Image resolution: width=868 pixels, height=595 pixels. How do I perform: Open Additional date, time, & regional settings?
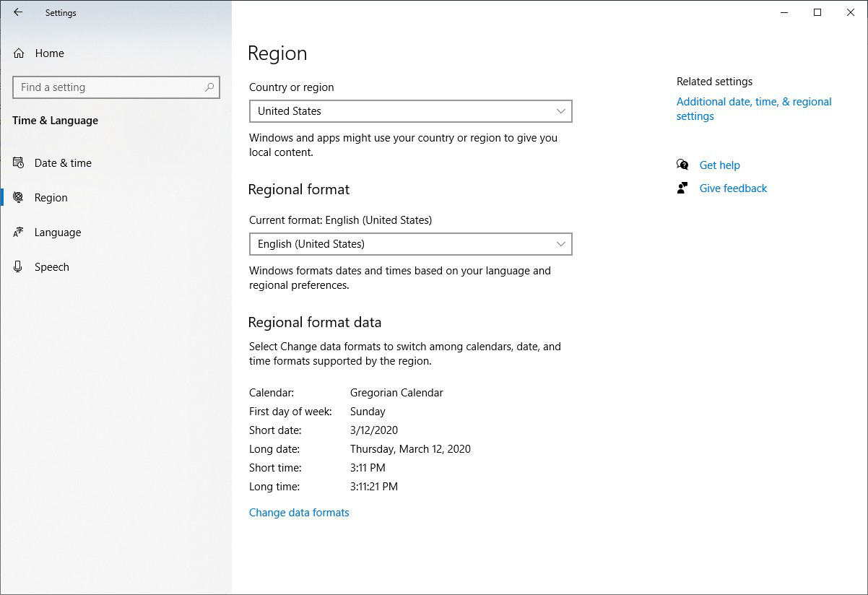point(754,109)
